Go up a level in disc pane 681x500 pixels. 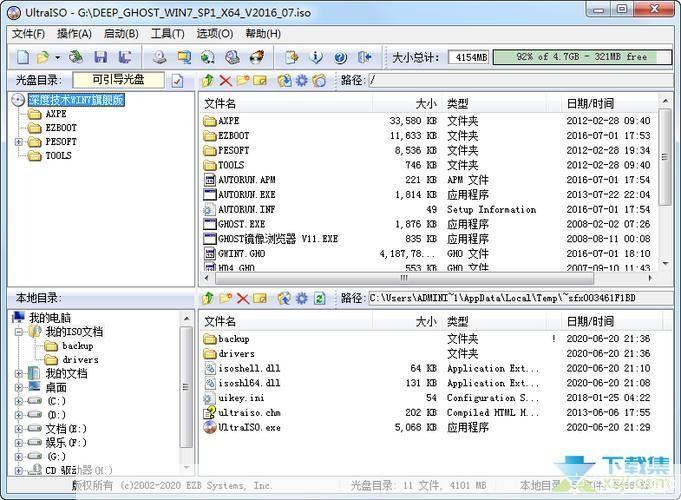208,80
